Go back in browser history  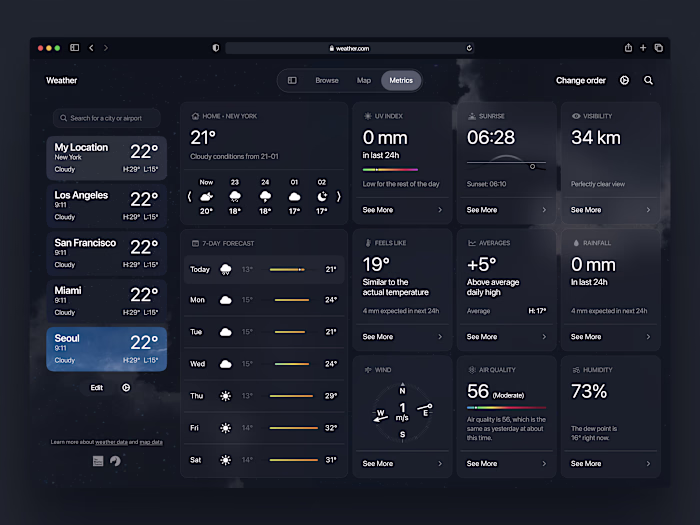[x=91, y=48]
